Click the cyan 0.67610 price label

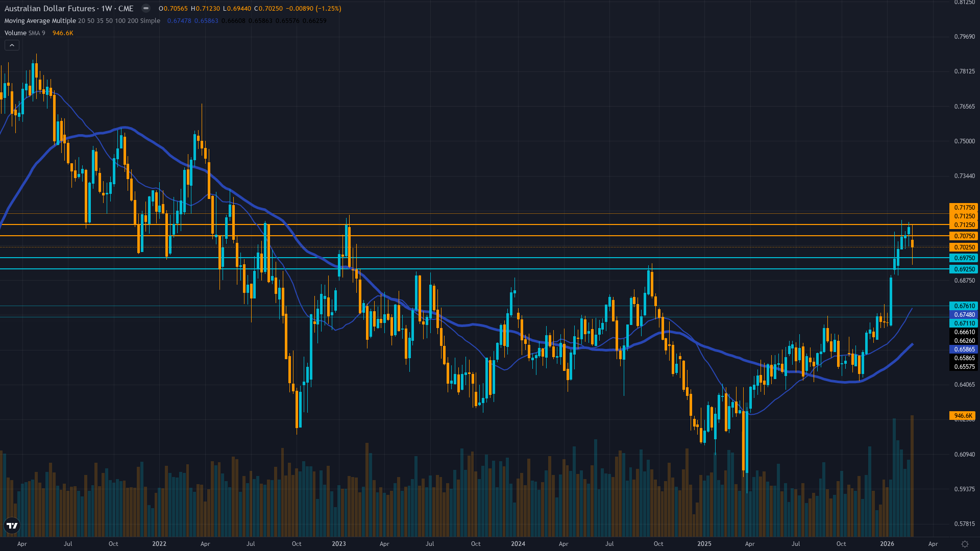coord(963,306)
